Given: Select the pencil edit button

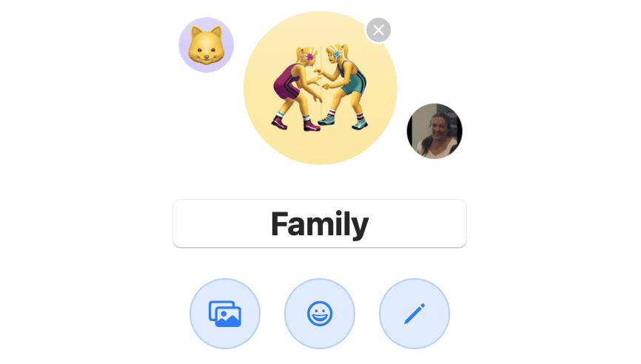Looking at the screenshot, I should pos(415,314).
